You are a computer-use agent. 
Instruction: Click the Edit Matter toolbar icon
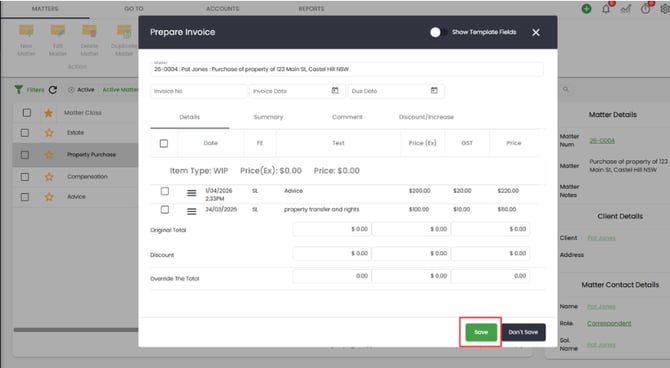click(58, 31)
